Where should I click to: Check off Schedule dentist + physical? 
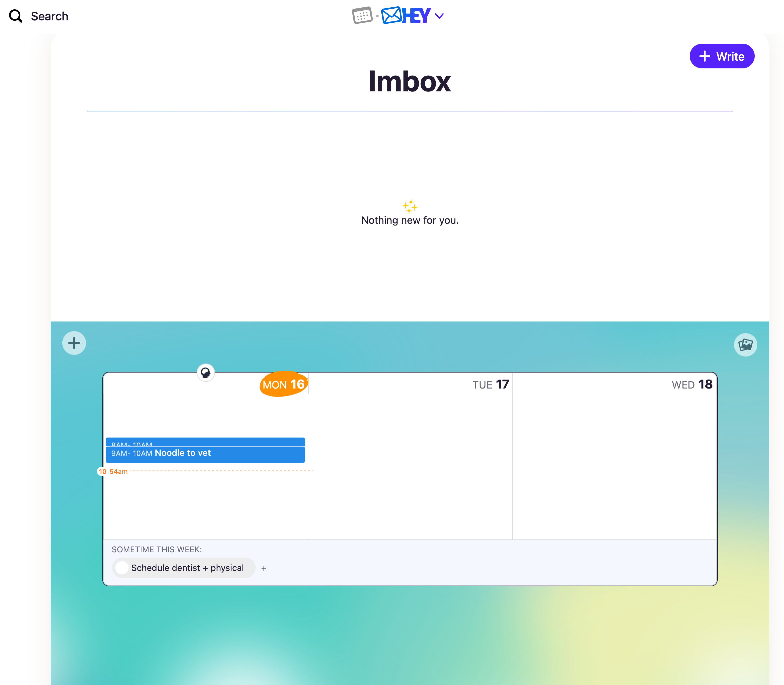coord(122,568)
